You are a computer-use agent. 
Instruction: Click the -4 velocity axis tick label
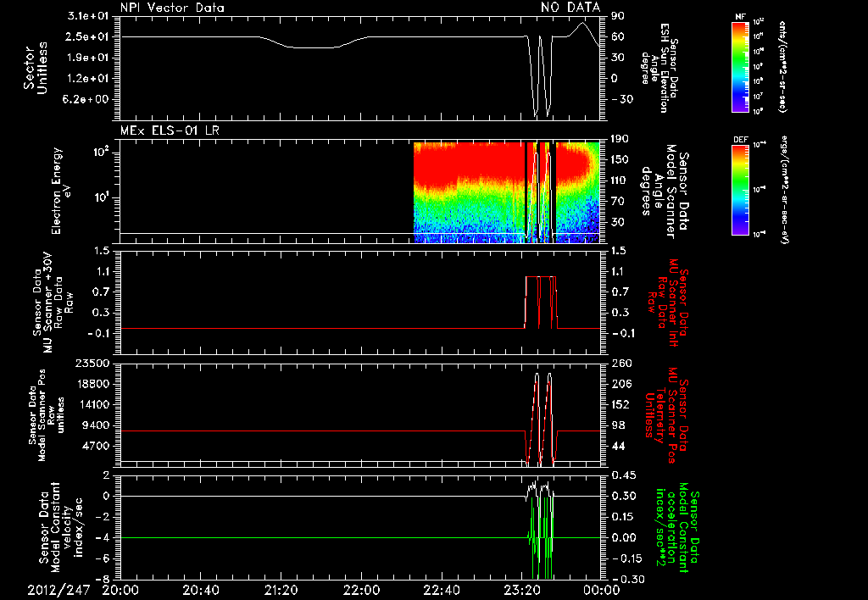click(103, 538)
